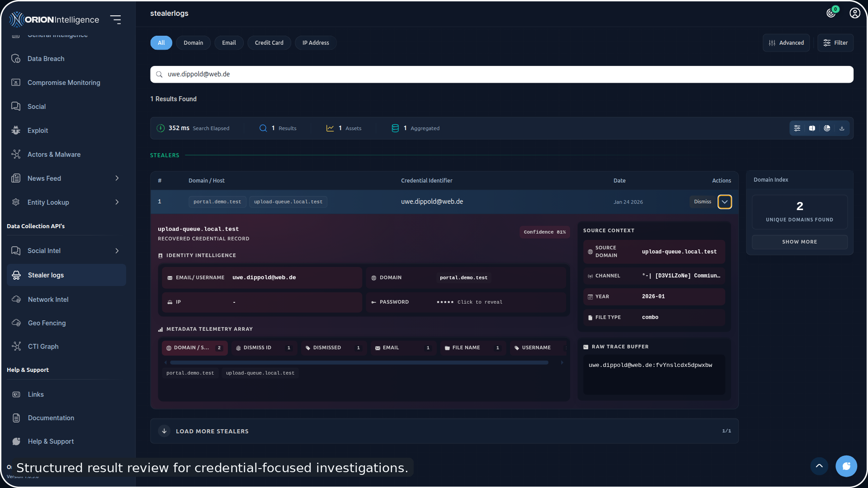The width and height of the screenshot is (868, 488).
Task: Click the Entity Lookup gear icon
Action: (16, 202)
